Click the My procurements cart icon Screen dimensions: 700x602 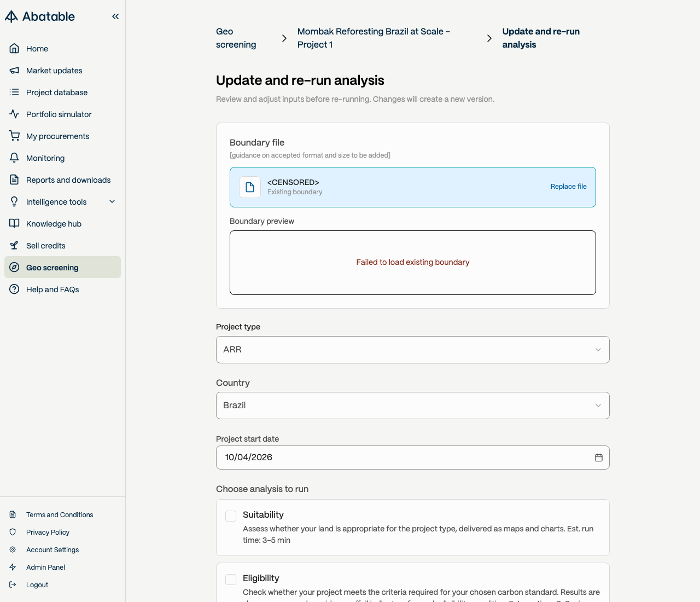point(14,136)
